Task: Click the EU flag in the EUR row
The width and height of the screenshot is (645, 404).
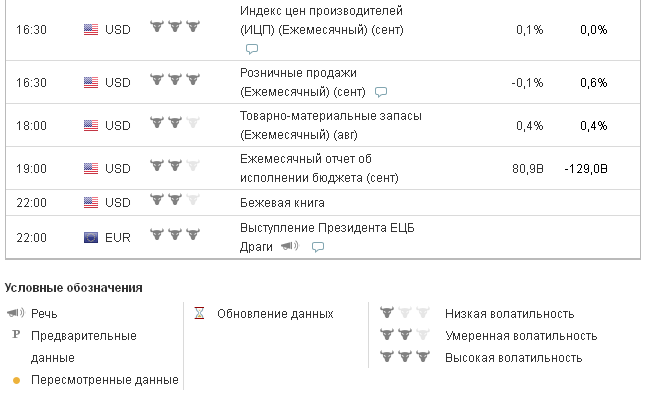Action: click(x=91, y=237)
